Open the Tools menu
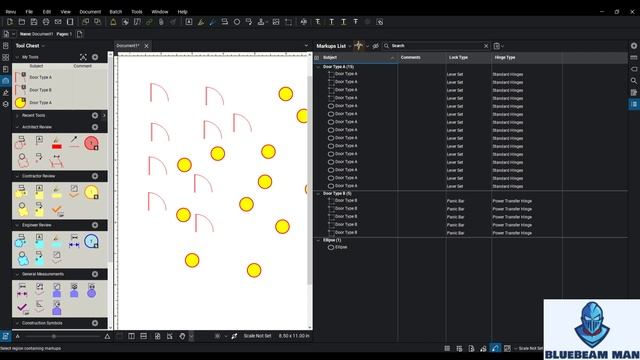Screen dimensions: 640x360 (x=137, y=12)
